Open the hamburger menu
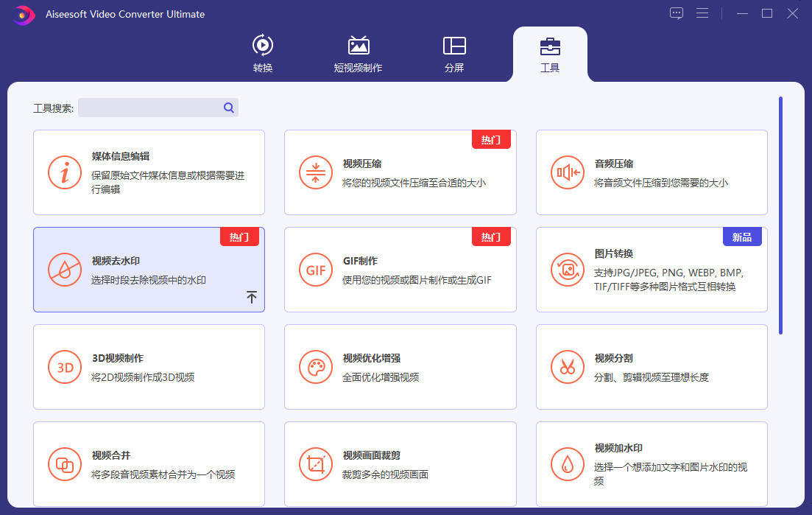Screen dimensions: 812x515 point(702,13)
